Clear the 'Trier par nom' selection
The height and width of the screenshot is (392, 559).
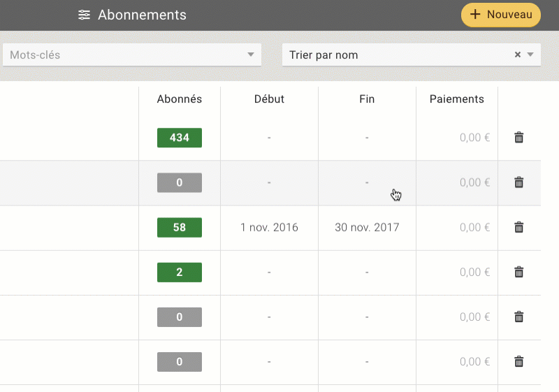click(518, 55)
